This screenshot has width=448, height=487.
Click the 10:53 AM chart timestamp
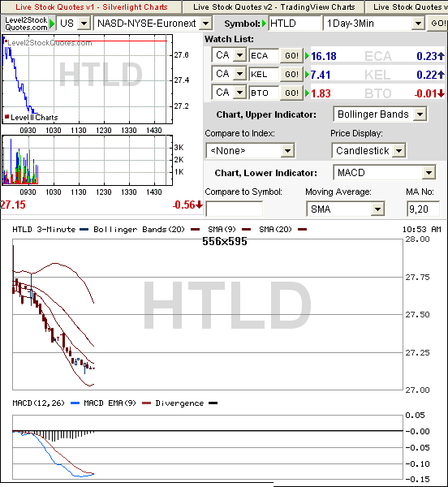pyautogui.click(x=421, y=230)
